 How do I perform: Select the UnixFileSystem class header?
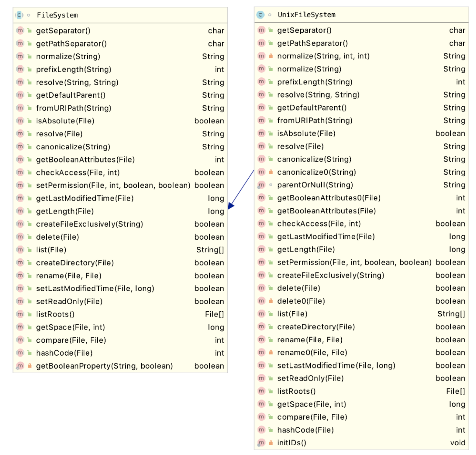click(306, 15)
